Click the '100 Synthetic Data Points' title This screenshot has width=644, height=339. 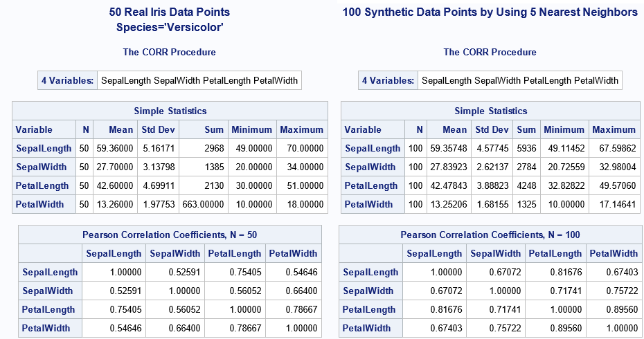490,12
